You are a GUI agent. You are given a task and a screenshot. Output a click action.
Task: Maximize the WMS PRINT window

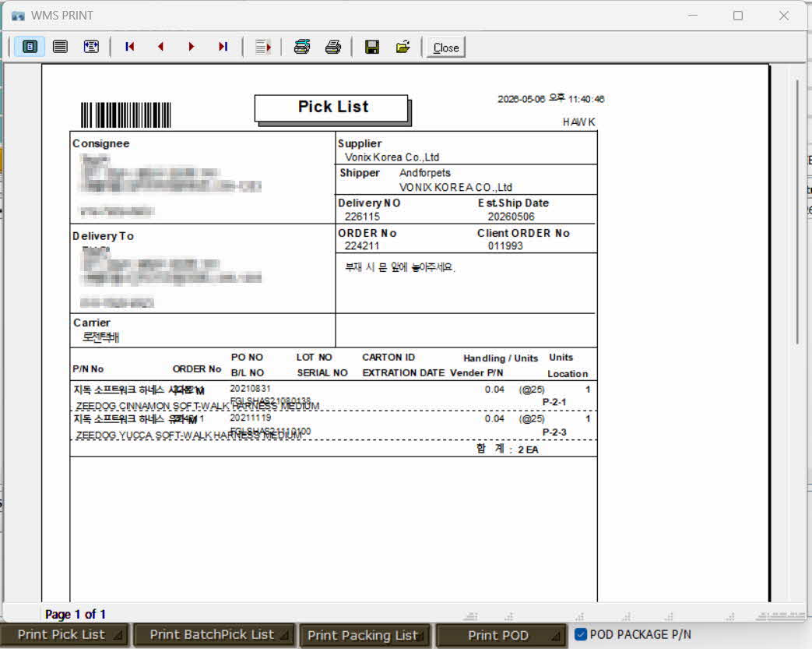coord(738,16)
